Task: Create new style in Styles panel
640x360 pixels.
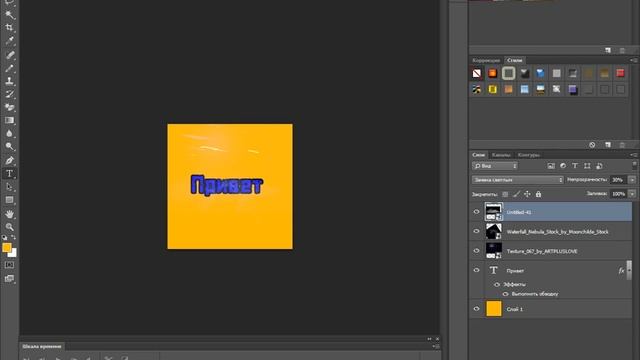Action: pos(608,145)
